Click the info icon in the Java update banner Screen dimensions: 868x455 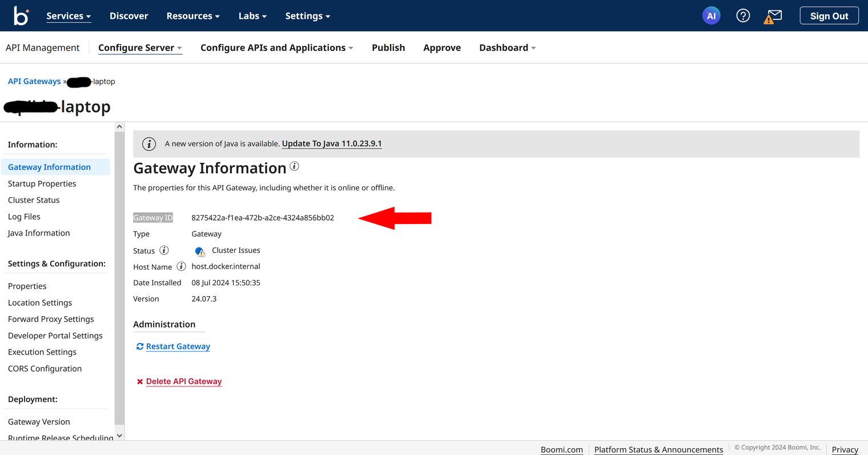(149, 143)
